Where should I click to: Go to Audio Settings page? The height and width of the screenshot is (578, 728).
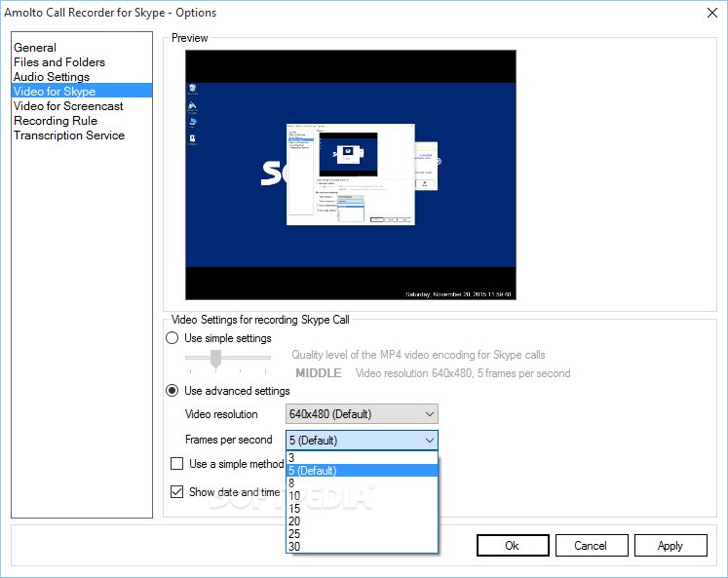tap(51, 77)
